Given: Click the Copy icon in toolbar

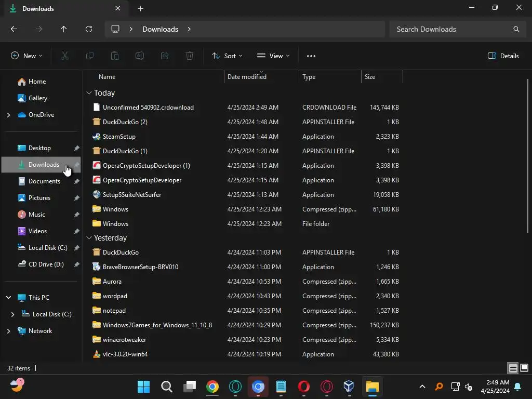Looking at the screenshot, I should pos(89,56).
